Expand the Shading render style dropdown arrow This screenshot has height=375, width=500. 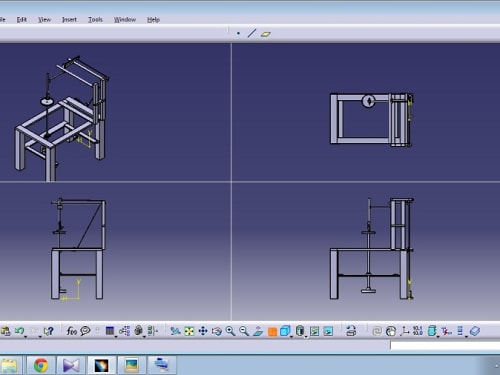click(306, 337)
